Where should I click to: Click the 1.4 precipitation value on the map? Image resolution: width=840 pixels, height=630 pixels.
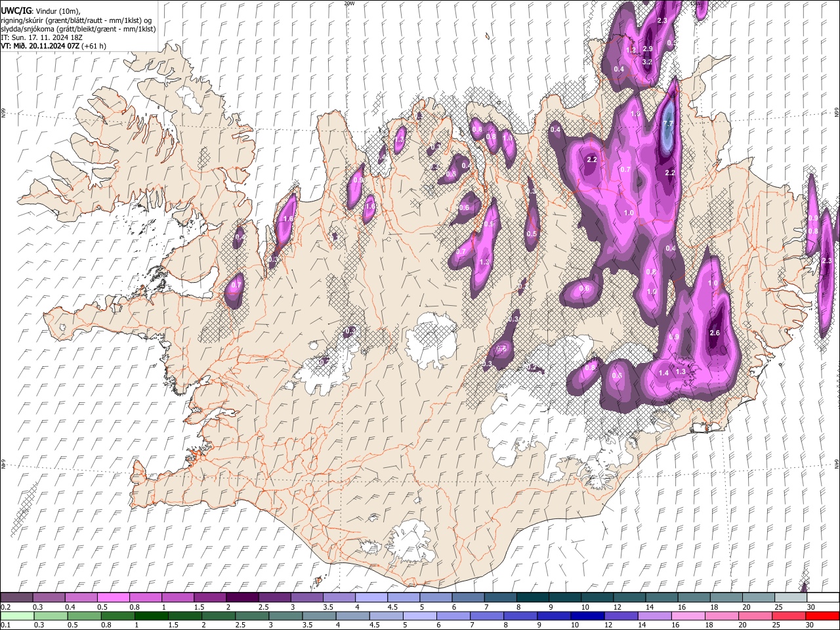[663, 373]
